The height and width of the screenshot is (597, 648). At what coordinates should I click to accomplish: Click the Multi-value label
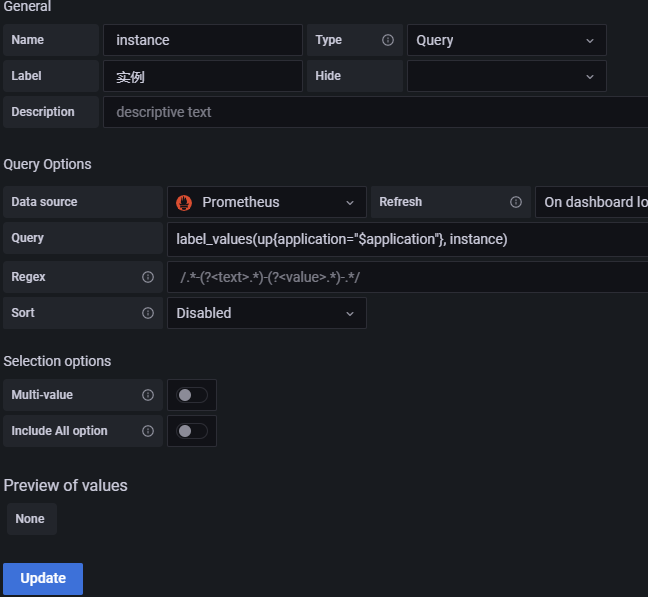point(42,395)
